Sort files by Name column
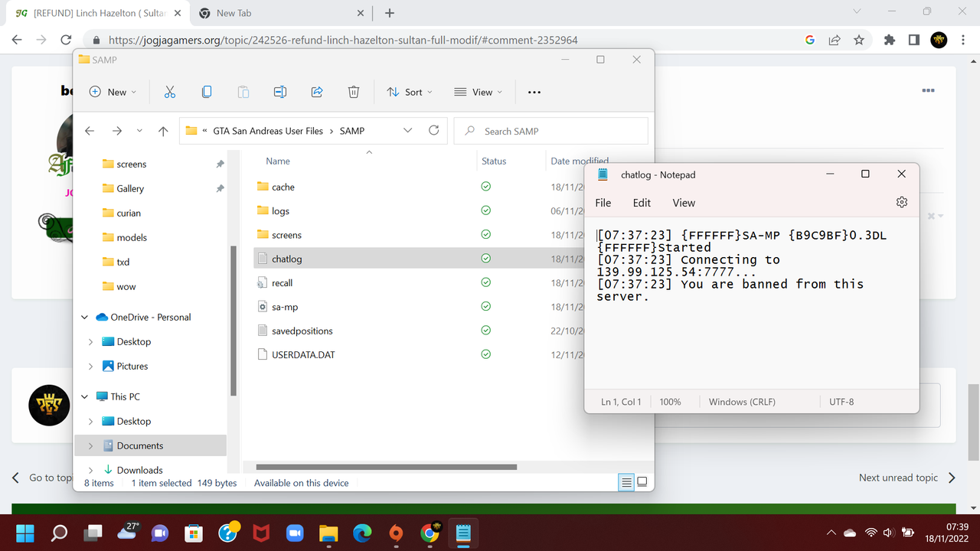This screenshot has height=551, width=980. click(x=278, y=161)
